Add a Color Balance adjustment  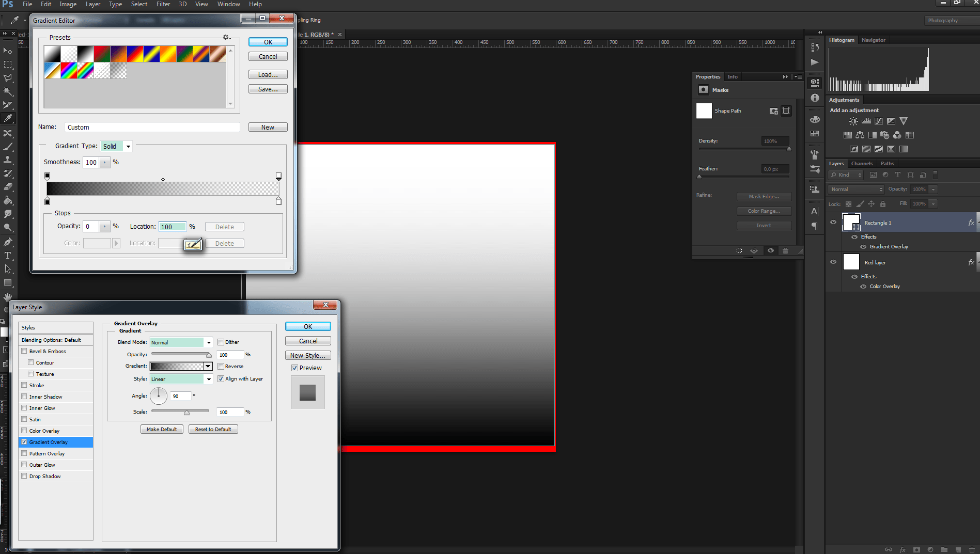click(x=860, y=135)
